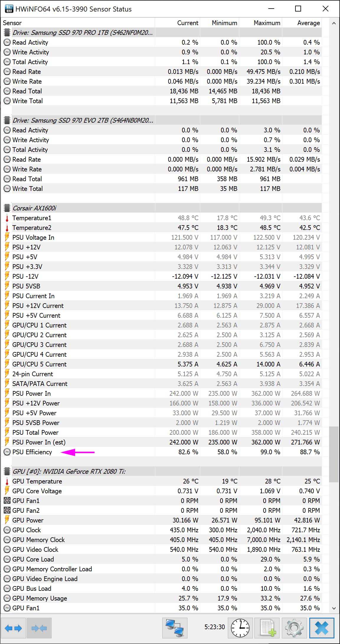340x644 pixels.
Task: Select the PSU Efficiency row label
Action: (x=32, y=452)
